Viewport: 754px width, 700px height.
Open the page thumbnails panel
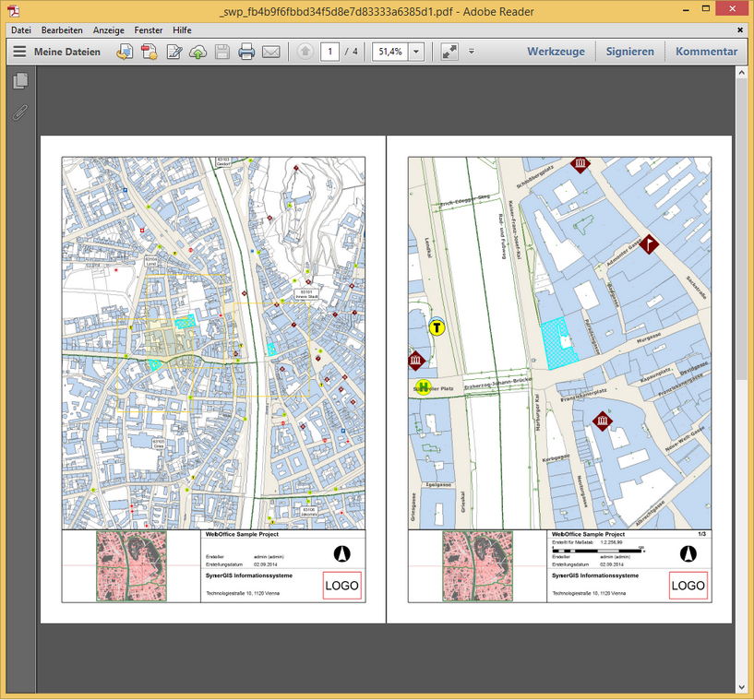[19, 82]
